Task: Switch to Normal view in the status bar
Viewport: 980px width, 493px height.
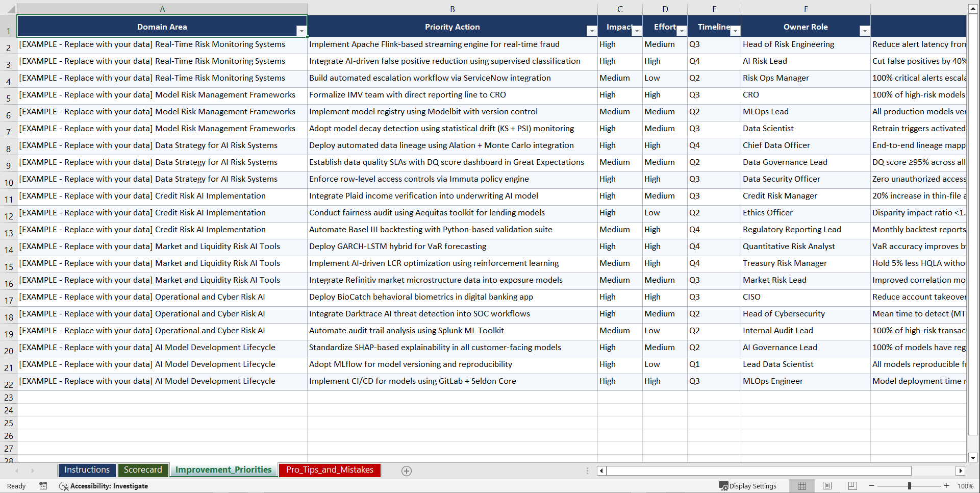Action: [x=801, y=485]
